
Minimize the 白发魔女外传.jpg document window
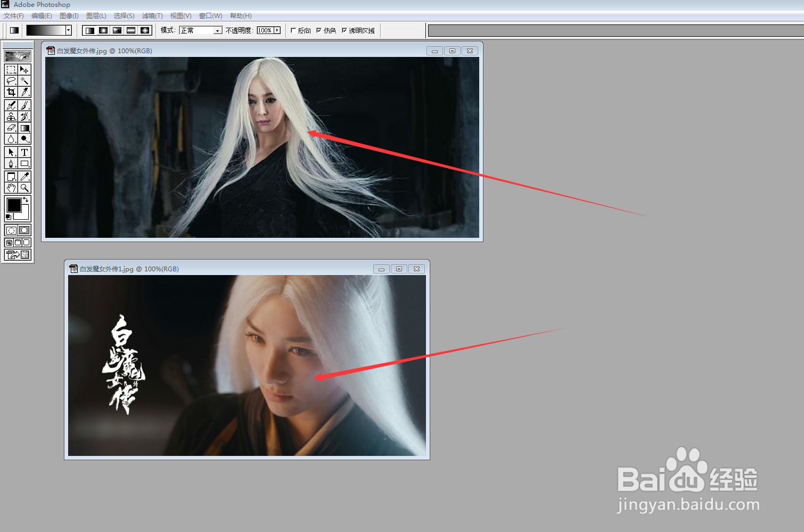point(434,51)
